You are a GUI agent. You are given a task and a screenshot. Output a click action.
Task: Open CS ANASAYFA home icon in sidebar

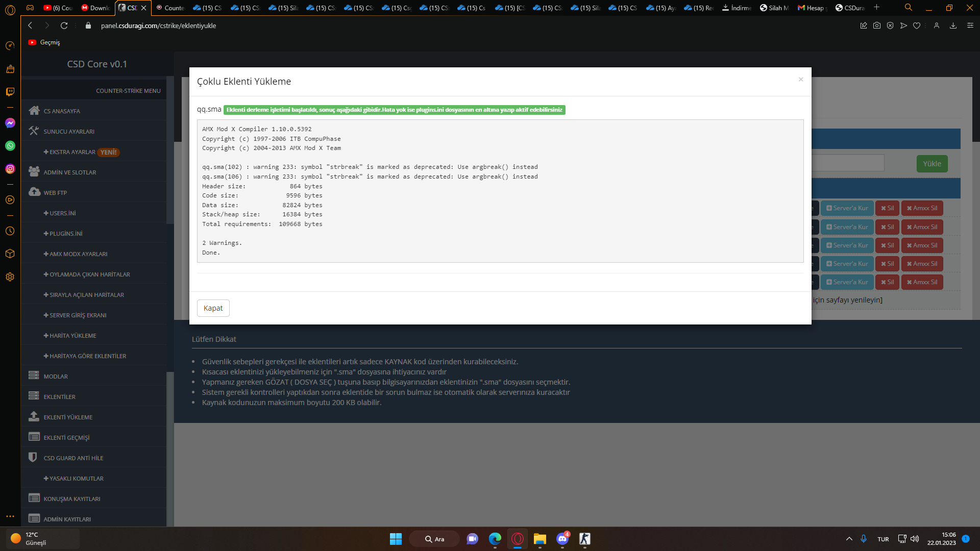click(x=34, y=111)
